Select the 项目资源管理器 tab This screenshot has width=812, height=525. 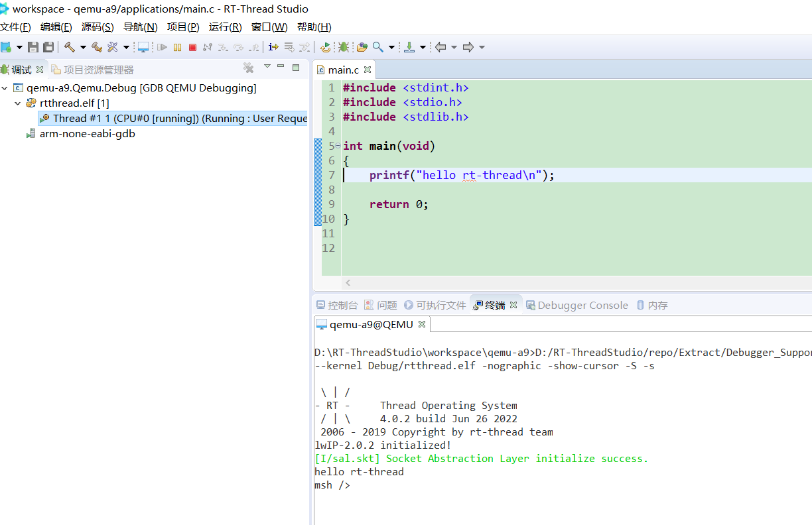click(x=98, y=70)
